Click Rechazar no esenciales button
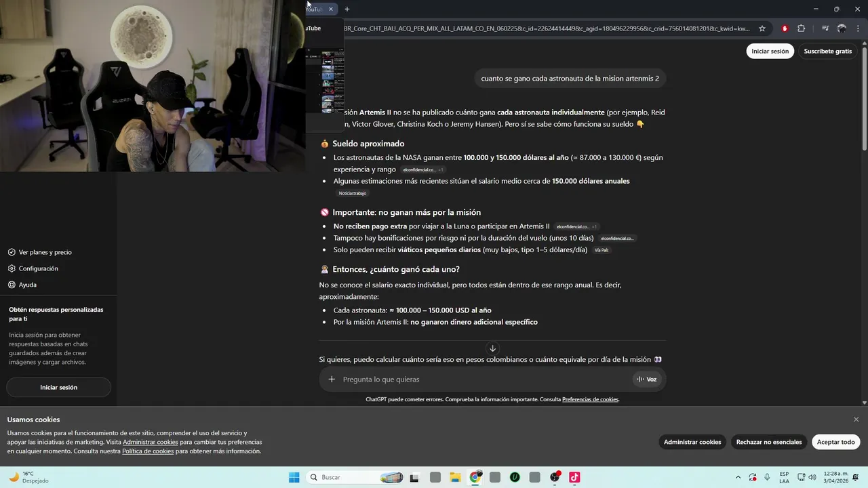Image resolution: width=868 pixels, height=488 pixels. pos(769,442)
